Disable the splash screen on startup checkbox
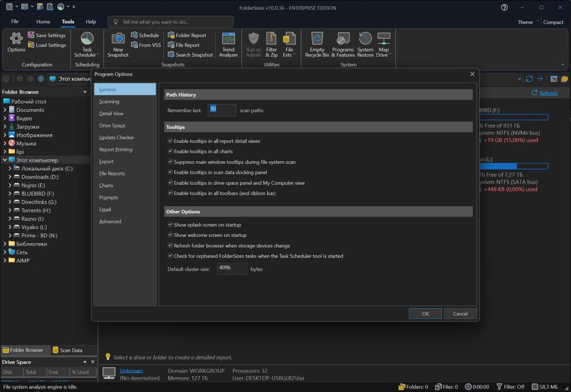This screenshot has height=392, width=571. coord(170,225)
